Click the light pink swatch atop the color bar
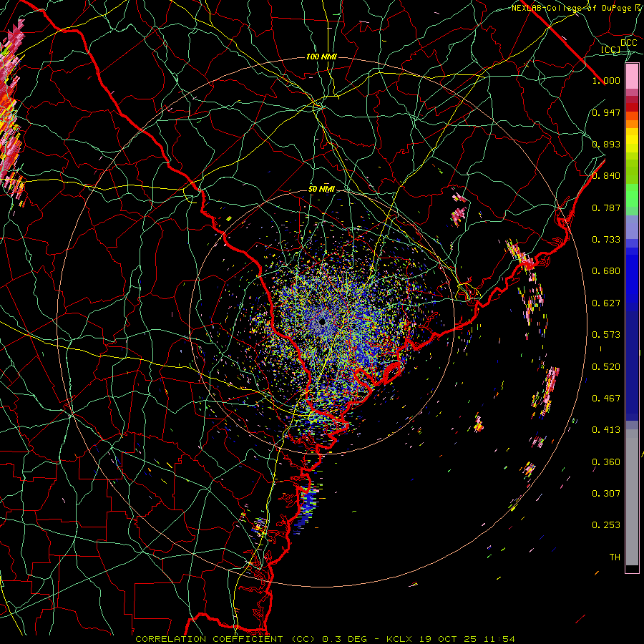 tap(632, 77)
